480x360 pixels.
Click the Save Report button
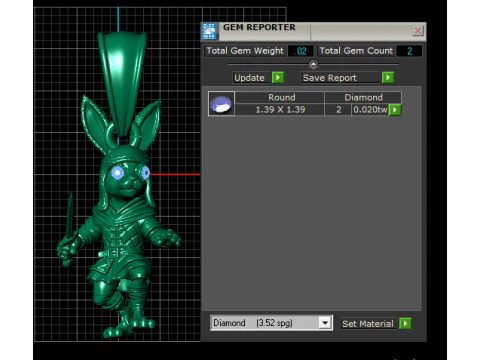point(341,78)
